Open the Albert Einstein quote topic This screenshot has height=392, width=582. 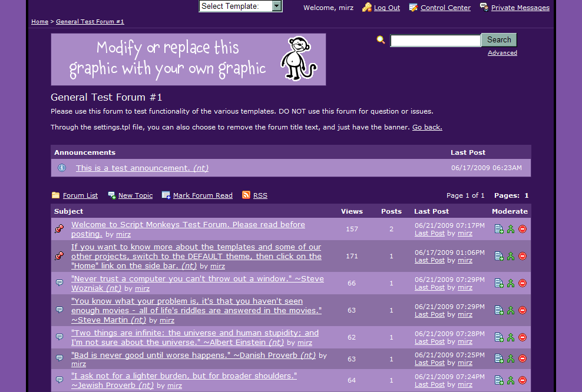pyautogui.click(x=195, y=337)
